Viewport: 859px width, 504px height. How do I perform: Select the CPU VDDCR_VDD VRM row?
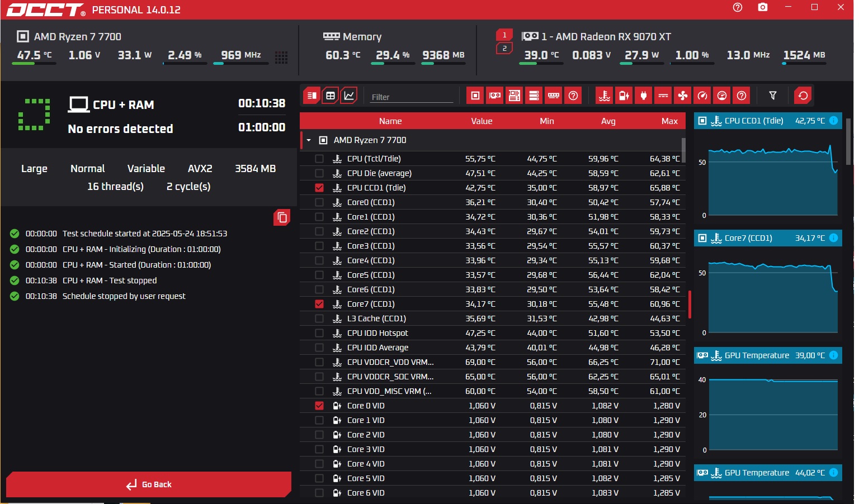coord(493,362)
